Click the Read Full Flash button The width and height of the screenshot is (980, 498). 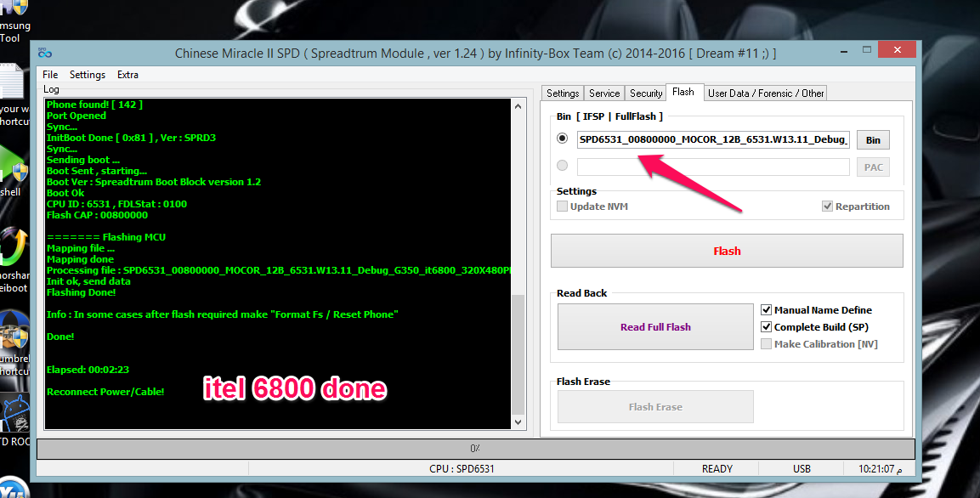pos(655,327)
